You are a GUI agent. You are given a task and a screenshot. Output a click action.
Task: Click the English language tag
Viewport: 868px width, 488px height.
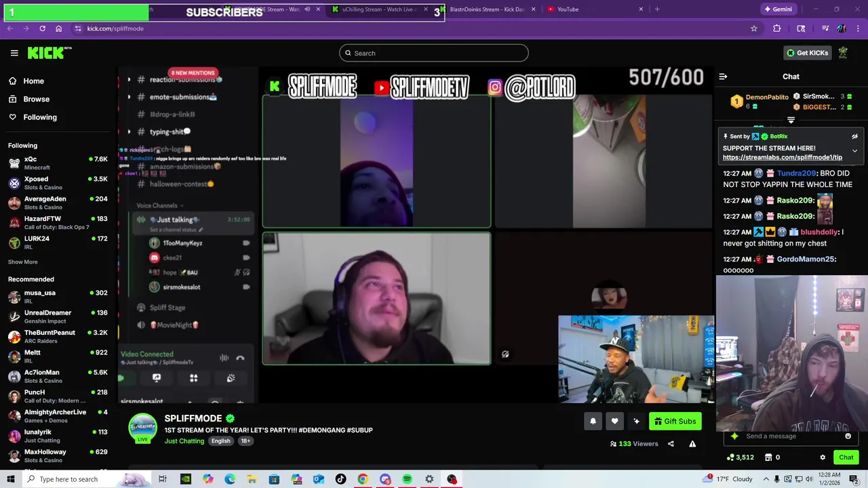[220, 441]
